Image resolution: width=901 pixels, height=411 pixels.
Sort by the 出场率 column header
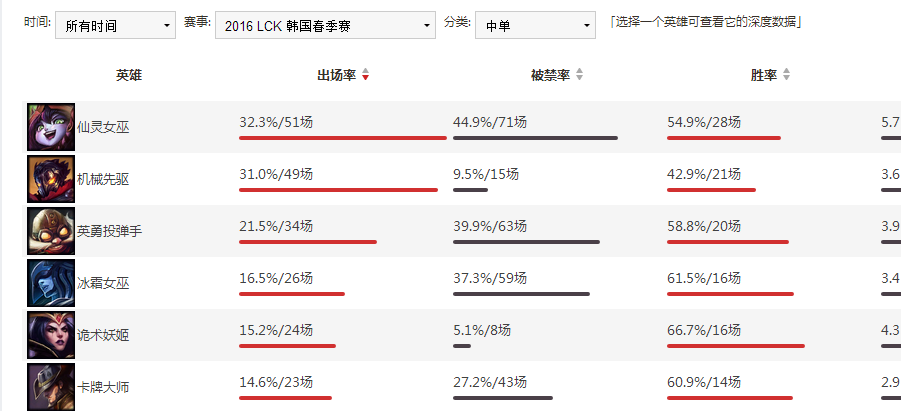[336, 75]
